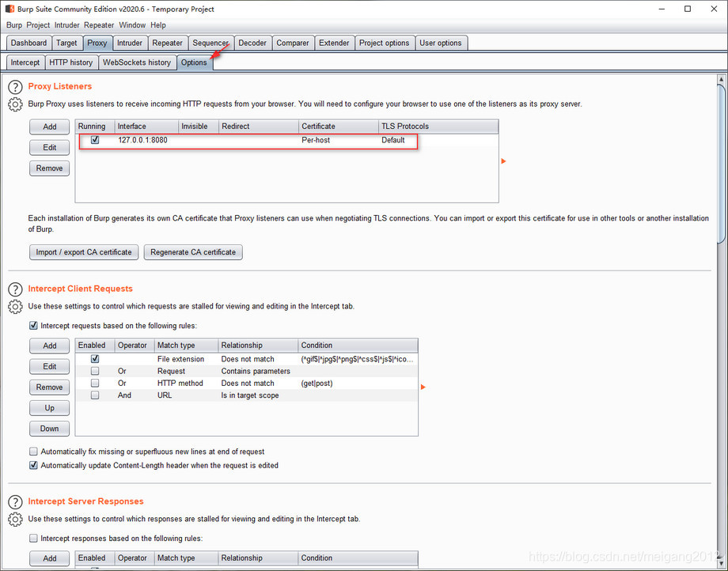
Task: Open Proxy Listeners help question icon
Action: click(15, 87)
